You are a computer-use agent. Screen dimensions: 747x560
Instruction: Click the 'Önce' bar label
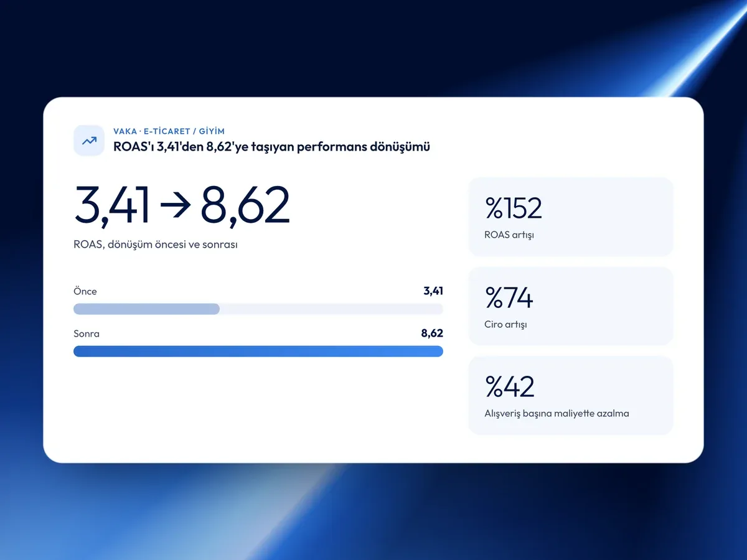coord(85,291)
